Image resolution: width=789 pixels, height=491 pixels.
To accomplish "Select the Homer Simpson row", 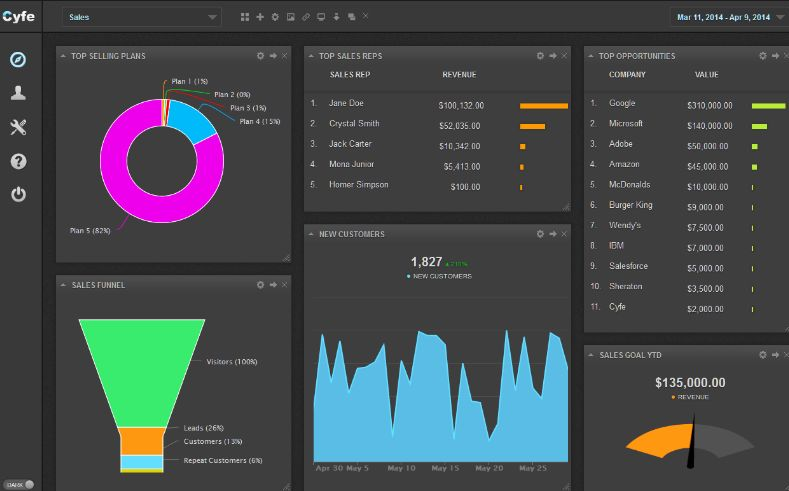I will (x=437, y=185).
